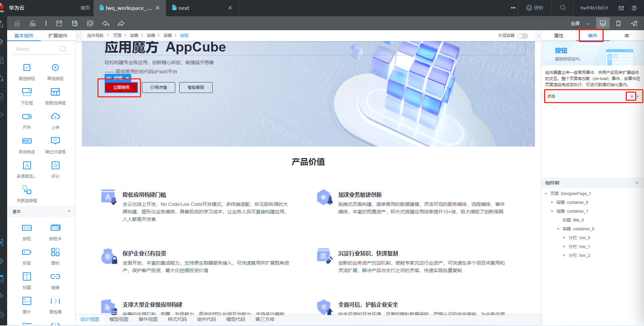Save the page with the single-disk icon
The image size is (644, 326).
(x=59, y=23)
